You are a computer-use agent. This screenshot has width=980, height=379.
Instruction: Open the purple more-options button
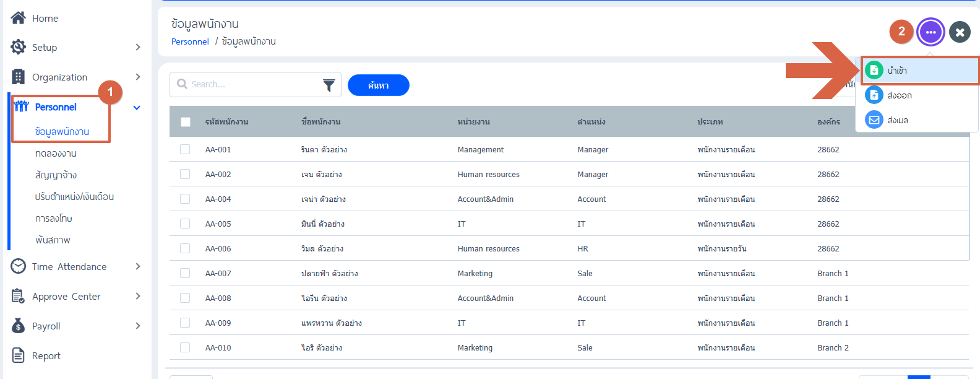tap(931, 32)
